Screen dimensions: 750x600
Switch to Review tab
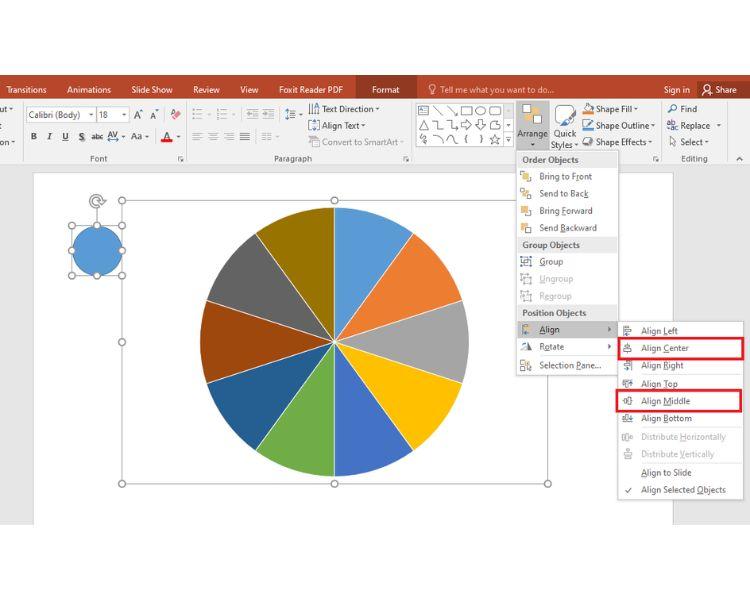[206, 89]
